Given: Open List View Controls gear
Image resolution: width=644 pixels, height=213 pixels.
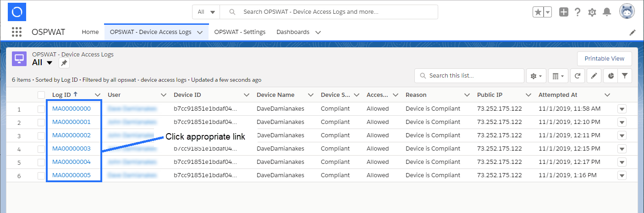Looking at the screenshot, I should tap(536, 76).
